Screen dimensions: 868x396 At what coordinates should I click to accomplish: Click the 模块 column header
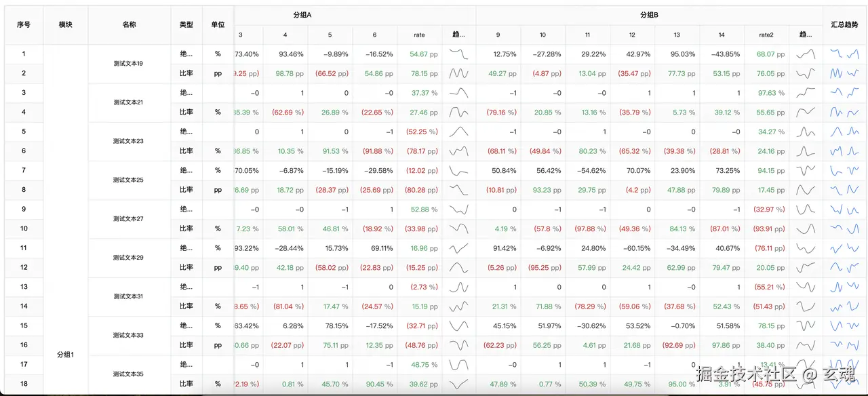click(66, 24)
